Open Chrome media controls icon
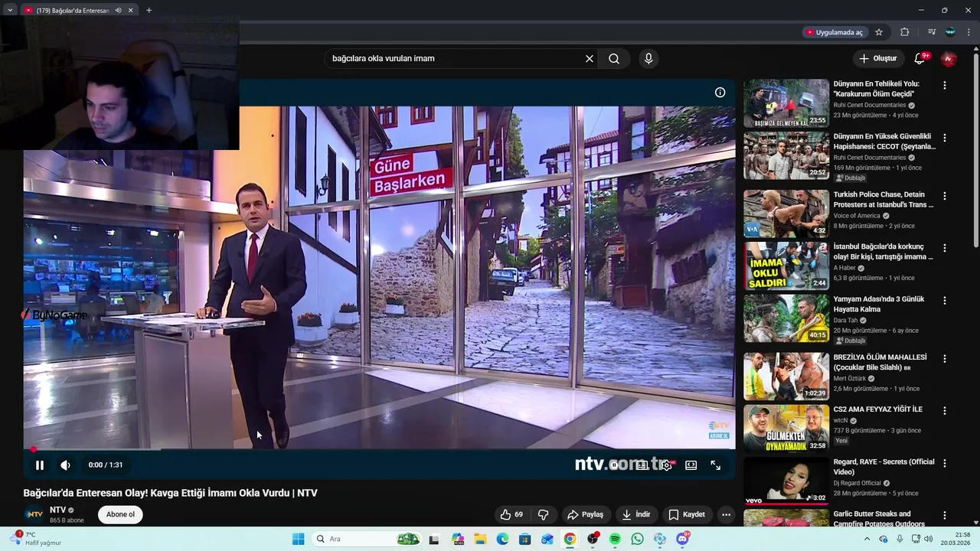Viewport: 980px width, 551px height. (x=932, y=32)
